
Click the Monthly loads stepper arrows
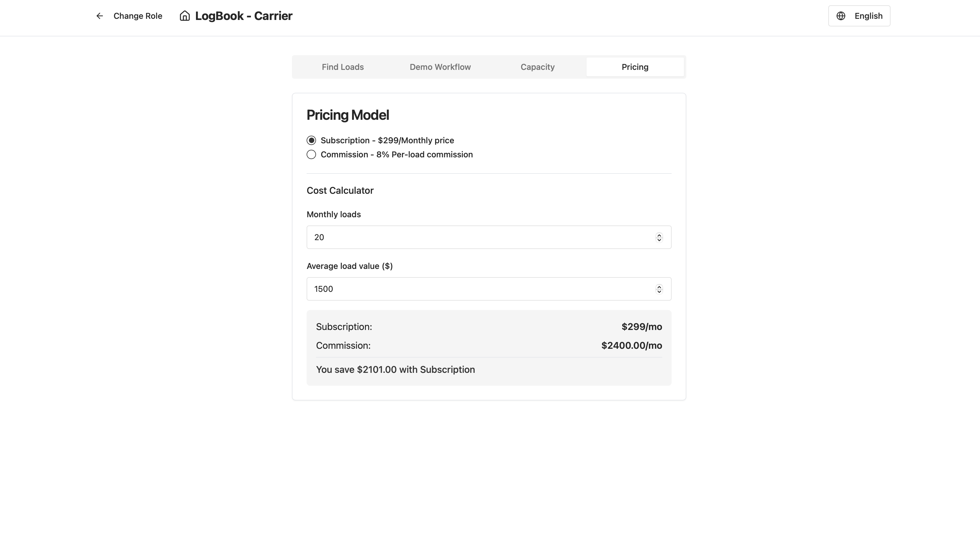[659, 237]
